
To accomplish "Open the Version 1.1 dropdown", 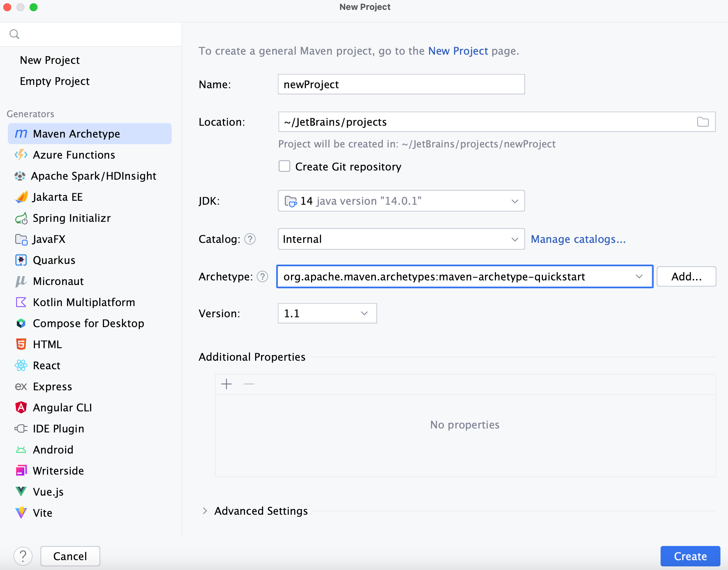I will [327, 313].
